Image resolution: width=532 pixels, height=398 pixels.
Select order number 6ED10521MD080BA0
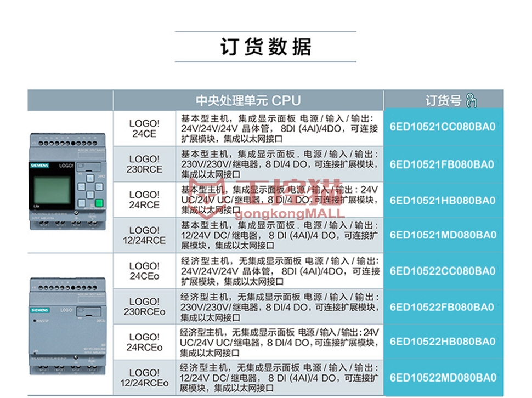click(x=443, y=235)
